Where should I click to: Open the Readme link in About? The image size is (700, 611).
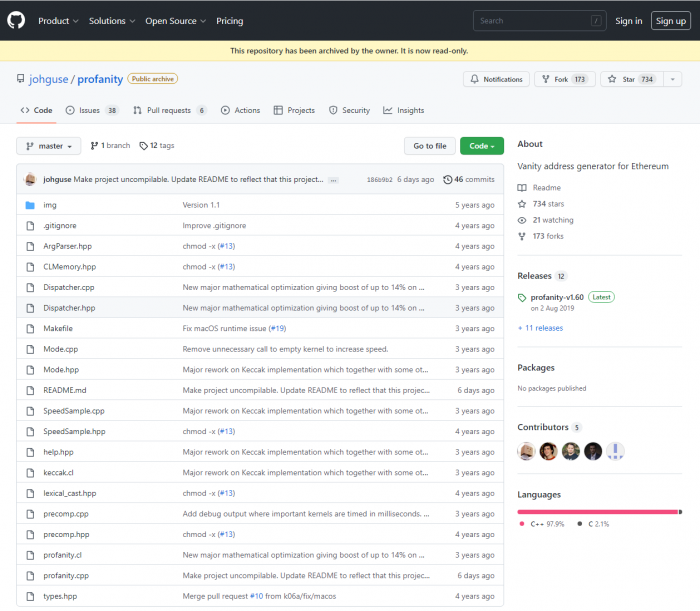coord(539,188)
